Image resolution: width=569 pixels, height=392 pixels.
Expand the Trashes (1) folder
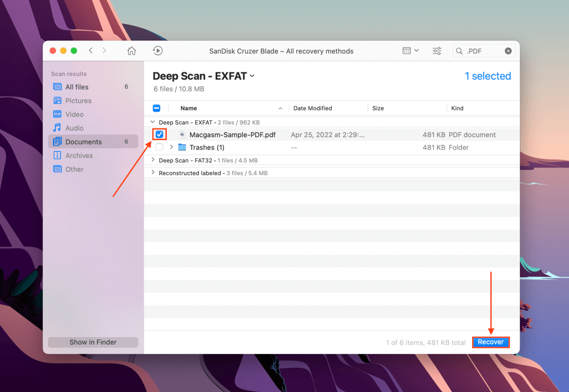coord(171,147)
